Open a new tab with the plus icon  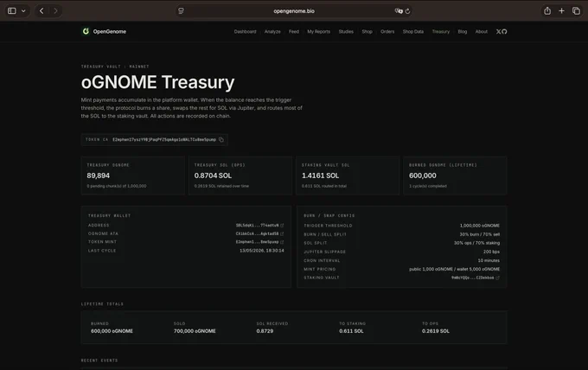561,11
